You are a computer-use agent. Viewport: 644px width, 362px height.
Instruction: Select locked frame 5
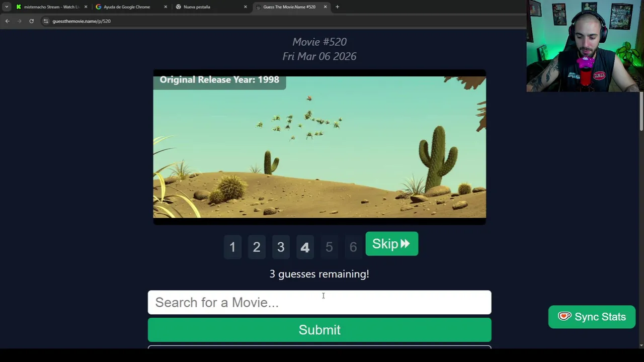coord(329,247)
